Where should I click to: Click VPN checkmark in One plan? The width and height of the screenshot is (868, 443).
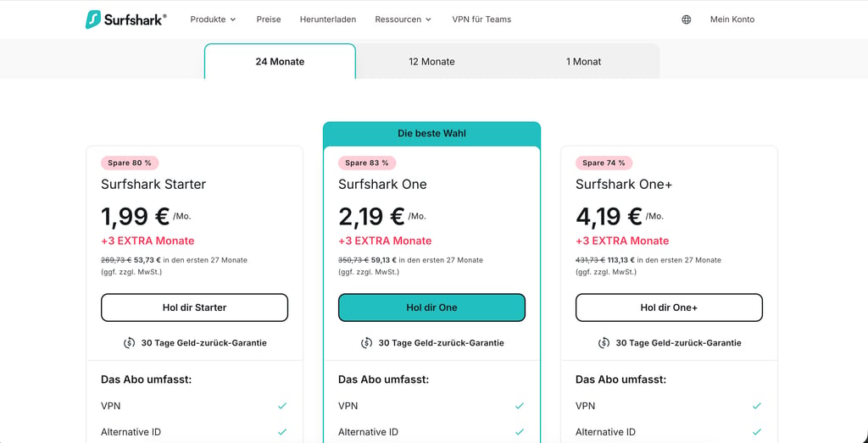520,406
